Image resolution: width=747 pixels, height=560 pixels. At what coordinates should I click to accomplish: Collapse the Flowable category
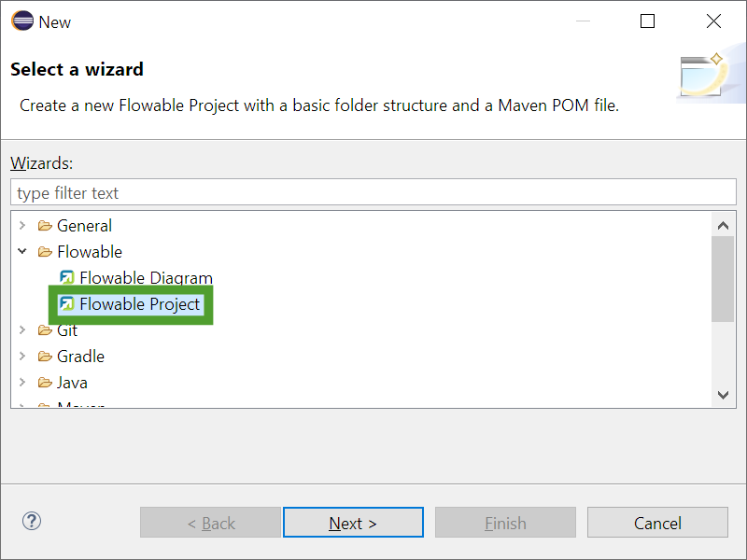(x=22, y=252)
